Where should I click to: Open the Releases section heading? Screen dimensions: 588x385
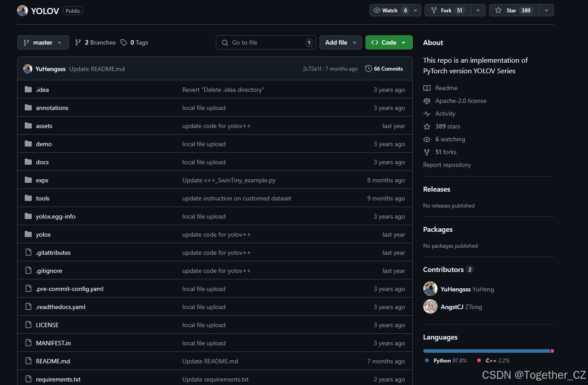click(437, 189)
